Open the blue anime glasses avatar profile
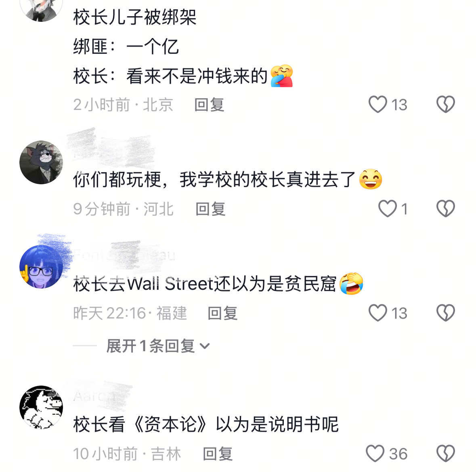The image size is (476, 472). coord(41,267)
